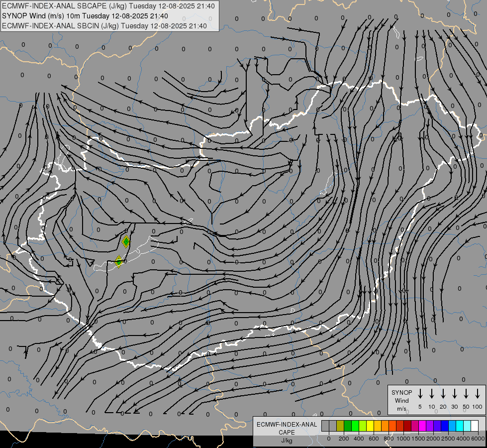Click the 2000 tick label on the CAPE scale
The width and height of the screenshot is (487, 448).
433,439
